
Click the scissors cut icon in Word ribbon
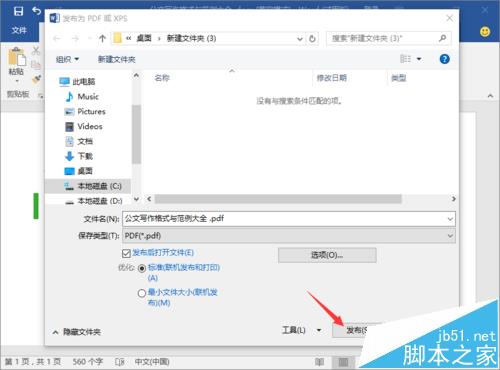coord(36,51)
